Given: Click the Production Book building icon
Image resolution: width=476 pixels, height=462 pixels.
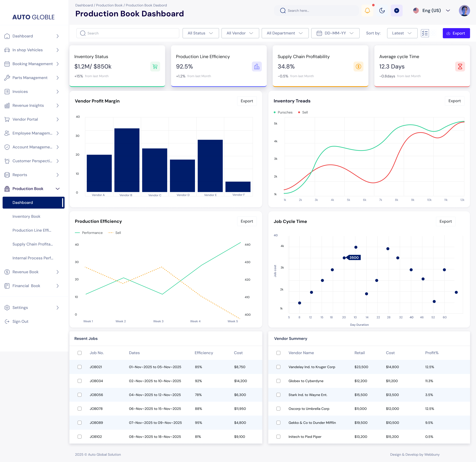Looking at the screenshot, I should tap(7, 189).
